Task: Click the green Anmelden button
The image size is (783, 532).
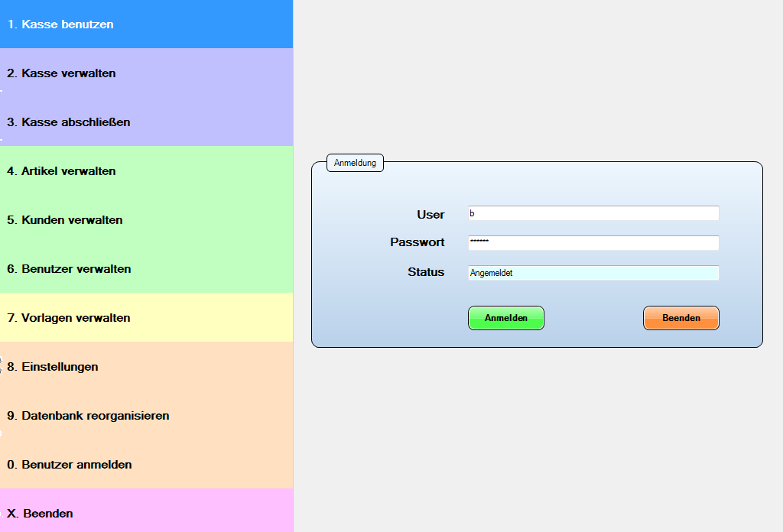Action: (x=506, y=318)
